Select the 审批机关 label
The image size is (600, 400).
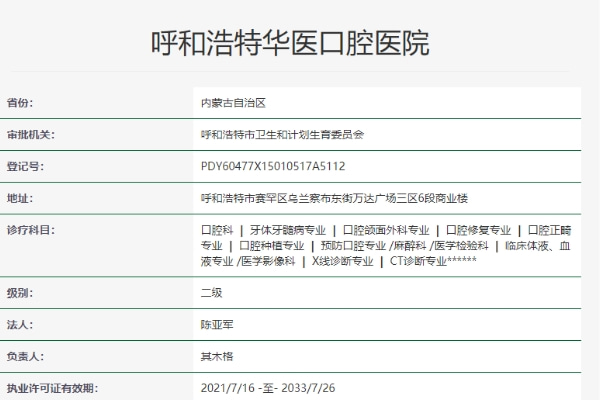click(x=31, y=134)
